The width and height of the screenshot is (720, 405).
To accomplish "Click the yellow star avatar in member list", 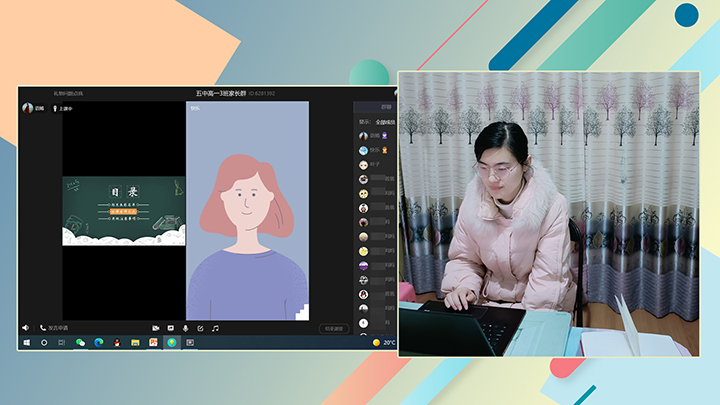I will click(x=363, y=251).
